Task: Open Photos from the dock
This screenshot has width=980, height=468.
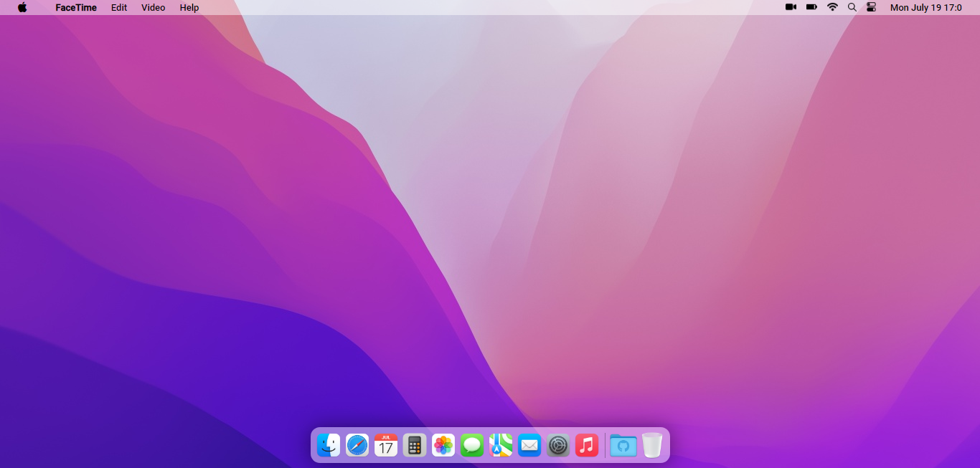Action: tap(443, 445)
